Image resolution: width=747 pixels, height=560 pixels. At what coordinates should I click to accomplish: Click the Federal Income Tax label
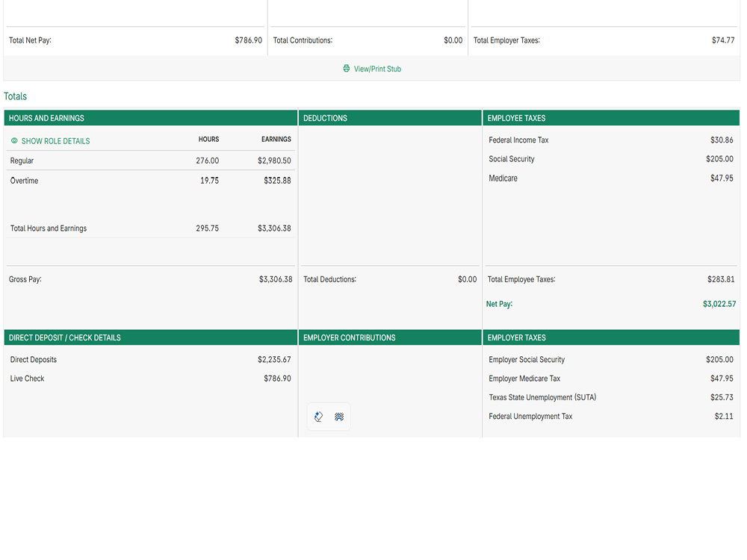coord(519,140)
